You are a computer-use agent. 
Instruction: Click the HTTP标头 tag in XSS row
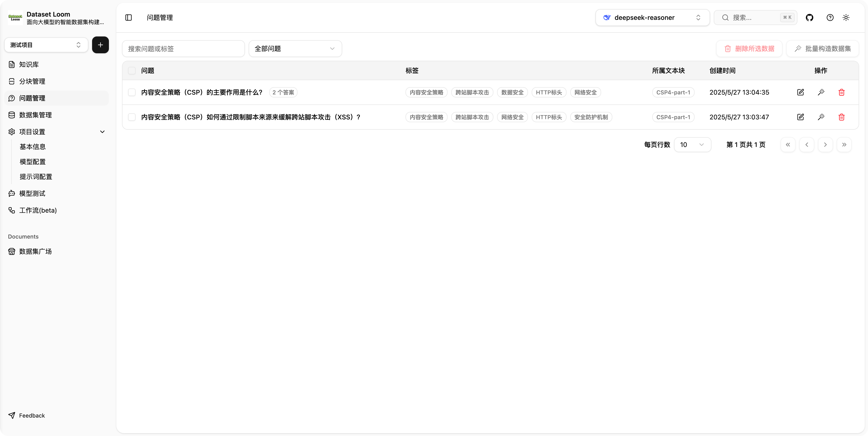coord(549,117)
